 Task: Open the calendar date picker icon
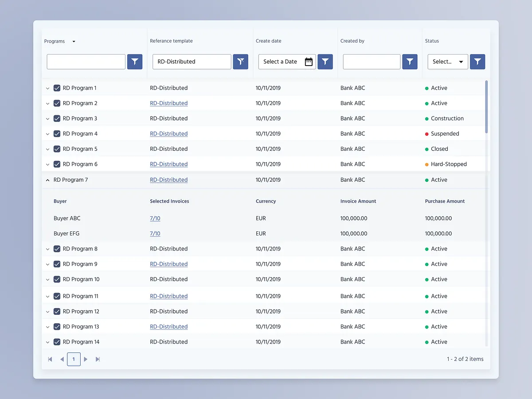(x=309, y=62)
